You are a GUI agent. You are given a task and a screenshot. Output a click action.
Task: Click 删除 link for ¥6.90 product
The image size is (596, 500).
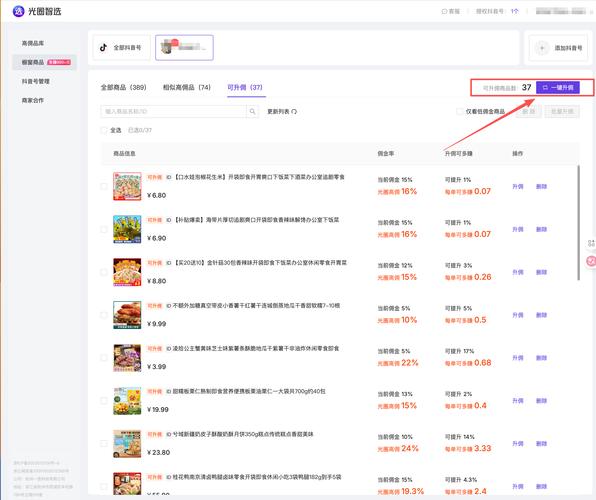tap(541, 229)
